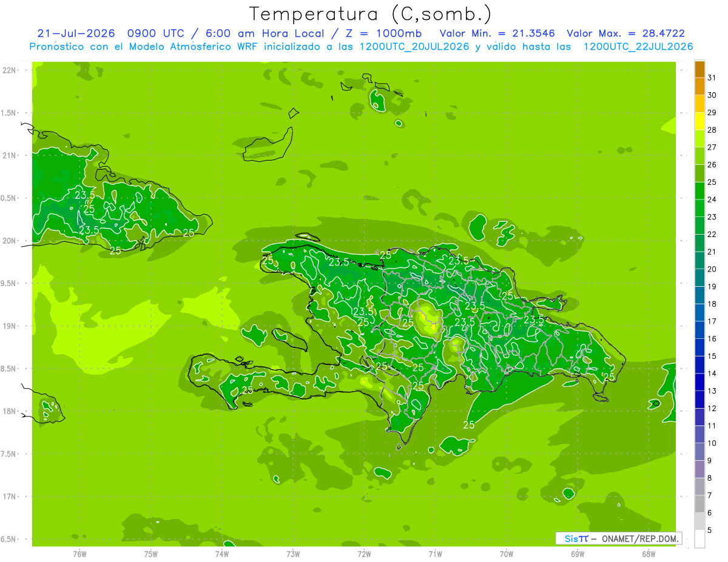Image resolution: width=728 pixels, height=562 pixels.
Task: Click legend scale value 15
Action: pos(712,356)
